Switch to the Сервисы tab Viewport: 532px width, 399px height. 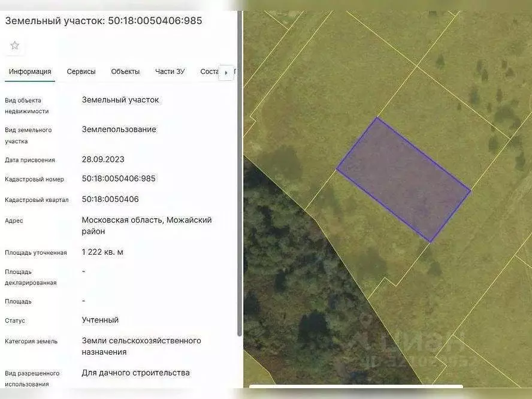[81, 71]
